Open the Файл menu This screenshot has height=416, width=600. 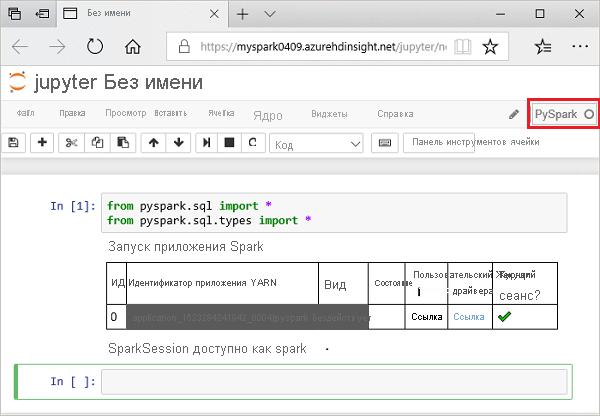pos(25,113)
